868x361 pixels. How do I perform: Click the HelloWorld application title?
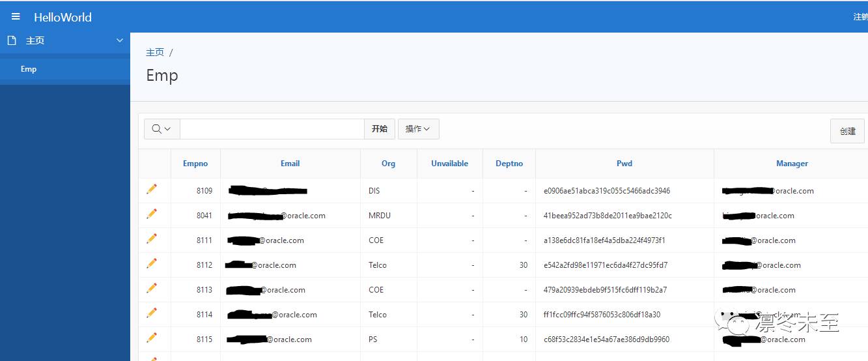[x=63, y=18]
